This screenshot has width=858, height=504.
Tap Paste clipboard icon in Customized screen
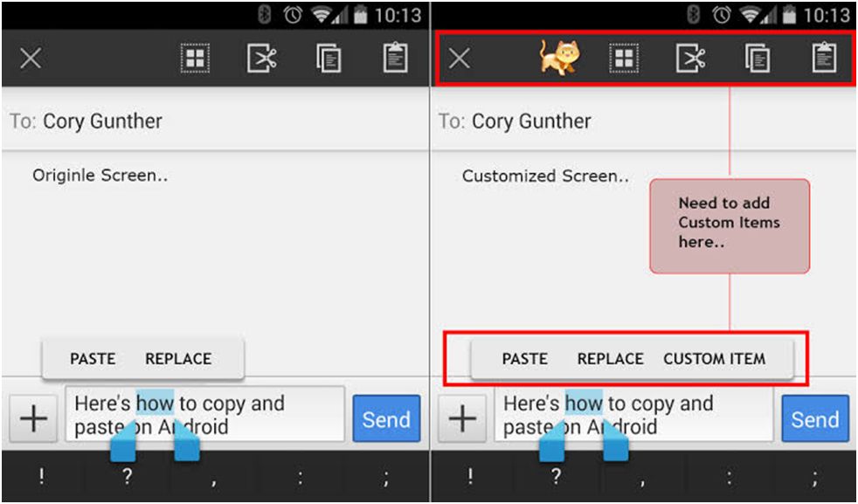click(825, 58)
